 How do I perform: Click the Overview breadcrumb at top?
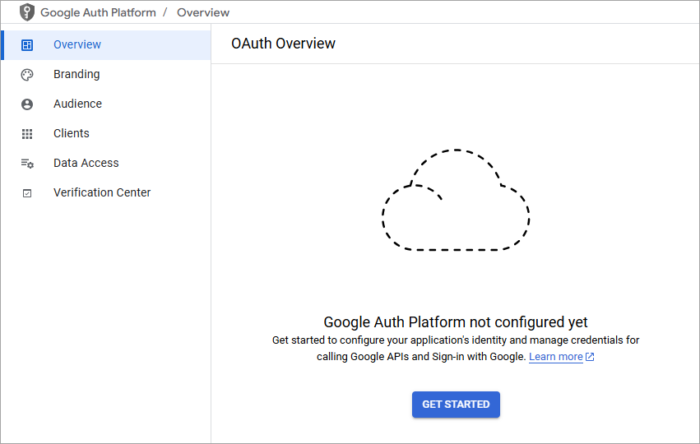(x=203, y=12)
